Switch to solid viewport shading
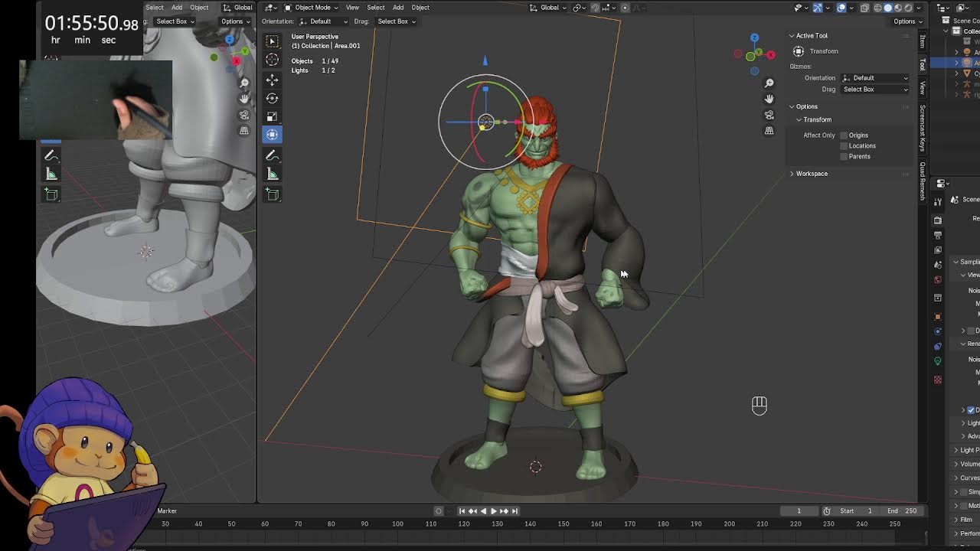Screen dimensions: 980x551 coord(887,8)
